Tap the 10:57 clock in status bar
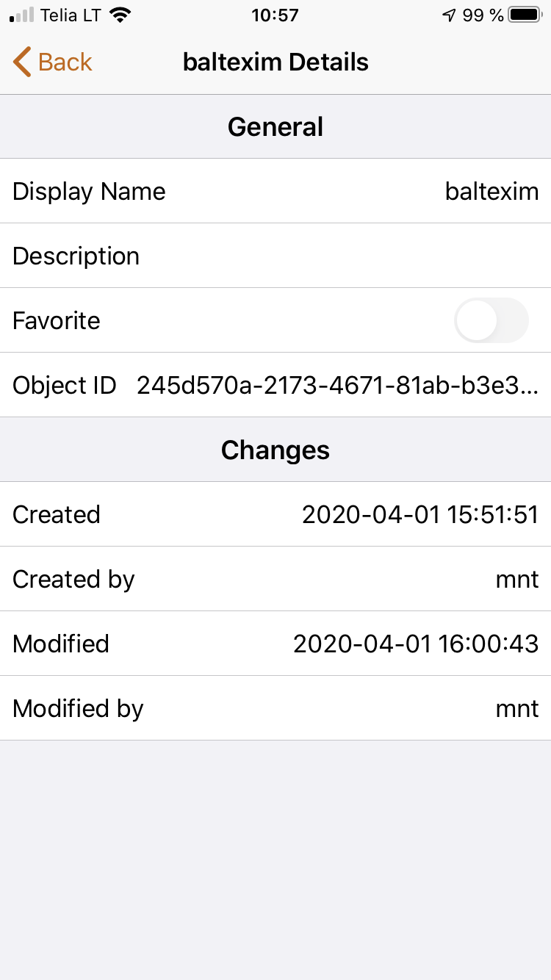Screen dimensions: 551x980 [x=275, y=15]
